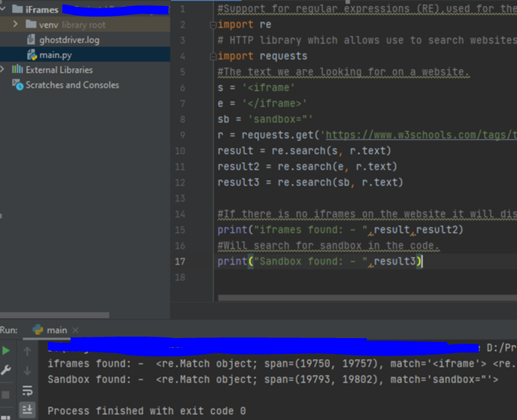The height and width of the screenshot is (420, 517).
Task: Open run settings wrench icon
Action: coord(5,370)
